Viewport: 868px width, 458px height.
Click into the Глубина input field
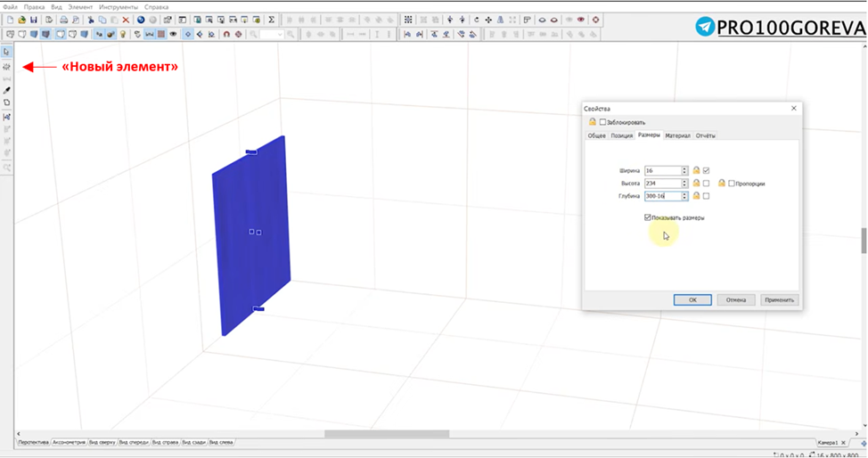click(663, 196)
